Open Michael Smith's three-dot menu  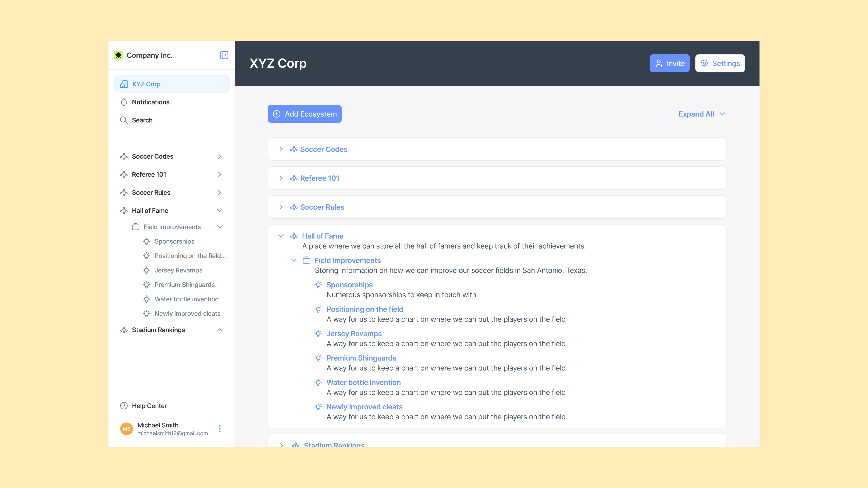click(x=220, y=429)
